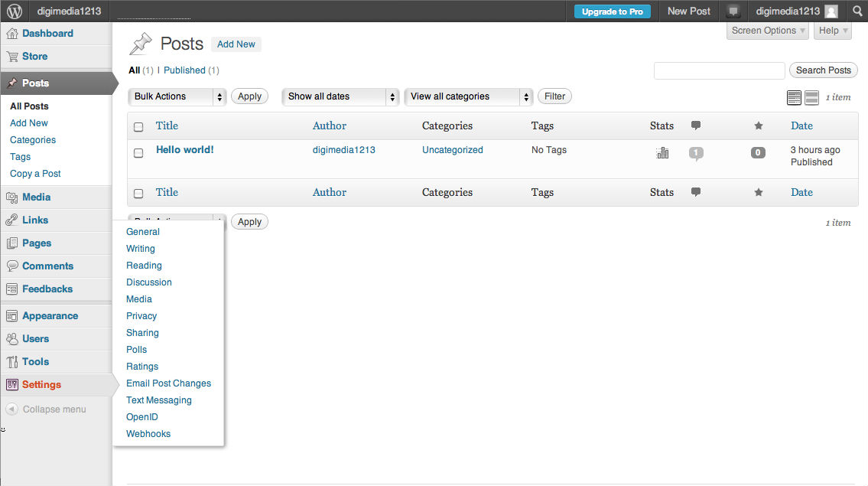Viewport: 868px width, 486px height.
Task: Switch to list view icon
Action: coord(794,97)
